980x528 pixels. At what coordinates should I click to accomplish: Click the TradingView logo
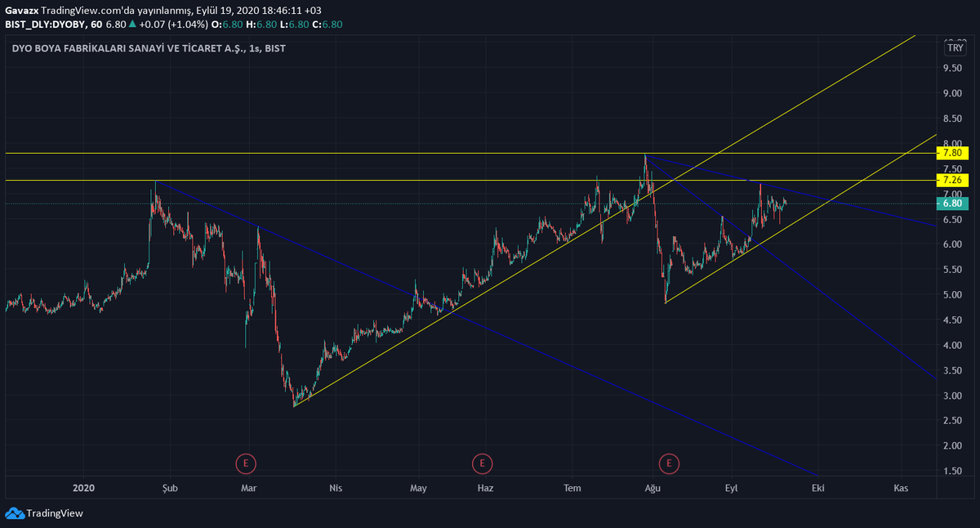44,513
